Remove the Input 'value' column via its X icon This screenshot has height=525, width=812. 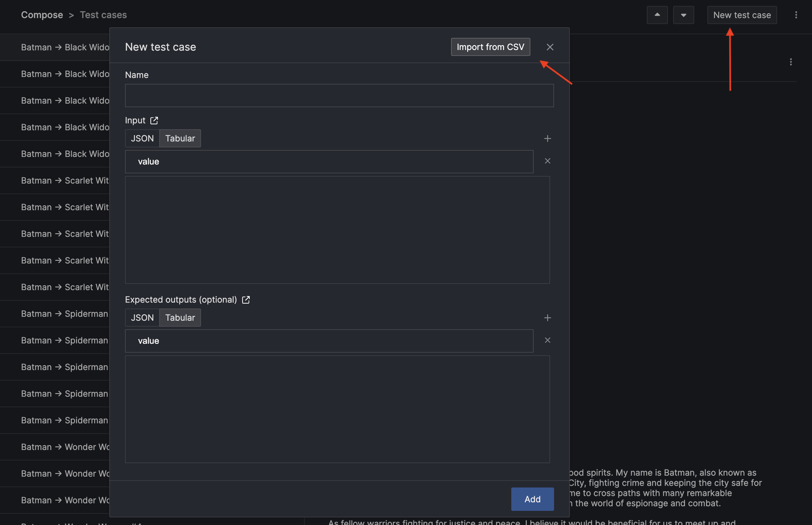[x=547, y=161]
